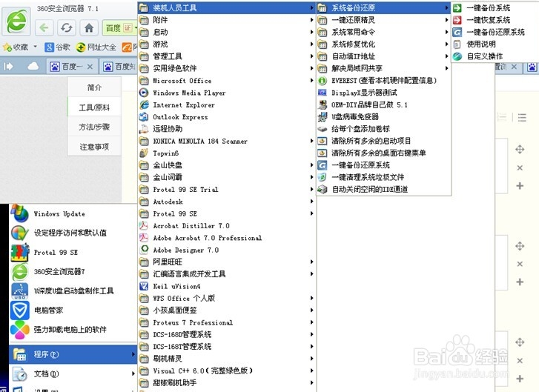Image resolution: width=539 pixels, height=392 pixels.
Task: Launch DisplayX显示器测试
Action: pyautogui.click(x=383, y=93)
